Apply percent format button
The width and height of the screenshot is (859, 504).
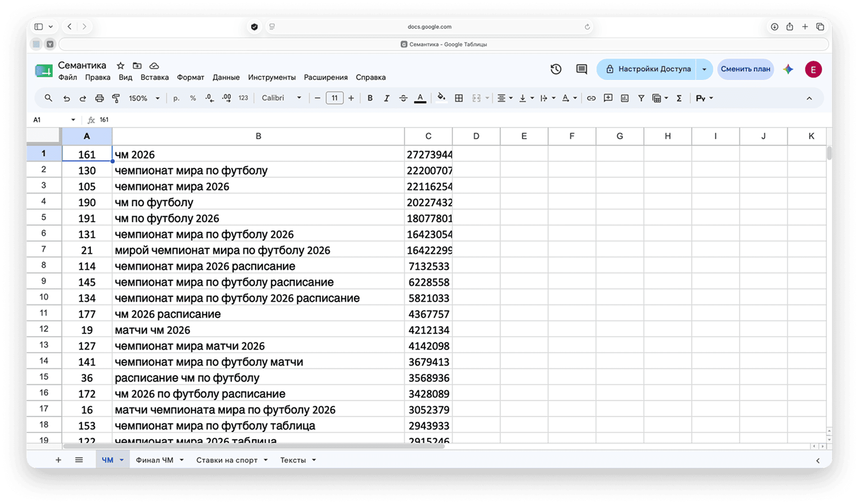193,98
